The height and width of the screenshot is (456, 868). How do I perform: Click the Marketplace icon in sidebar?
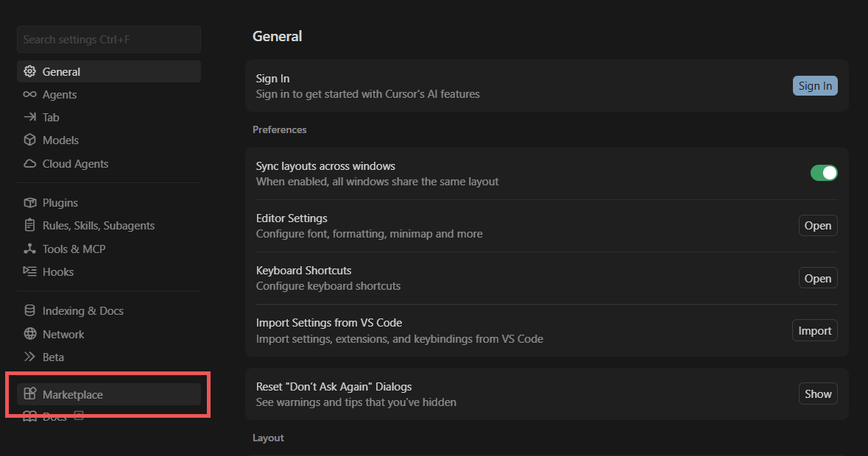[x=29, y=394]
